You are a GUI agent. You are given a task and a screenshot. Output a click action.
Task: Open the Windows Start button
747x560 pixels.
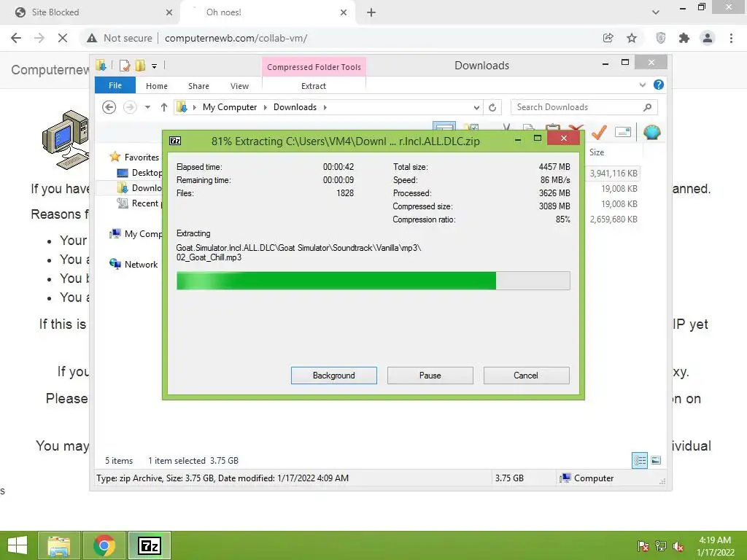(18, 545)
